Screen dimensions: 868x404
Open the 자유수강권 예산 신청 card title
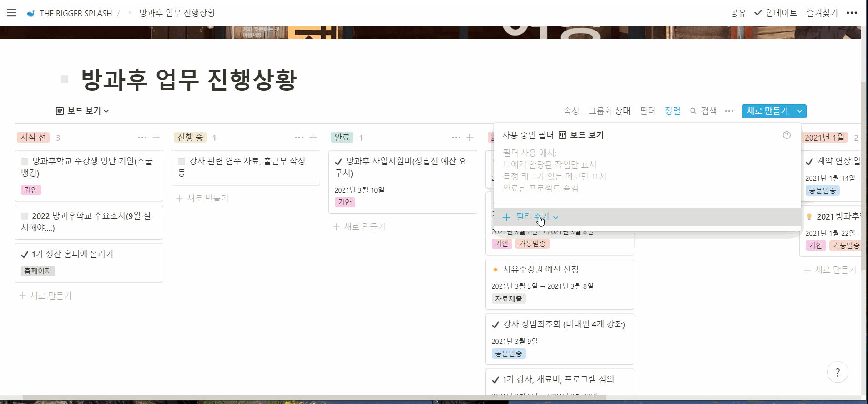541,270
